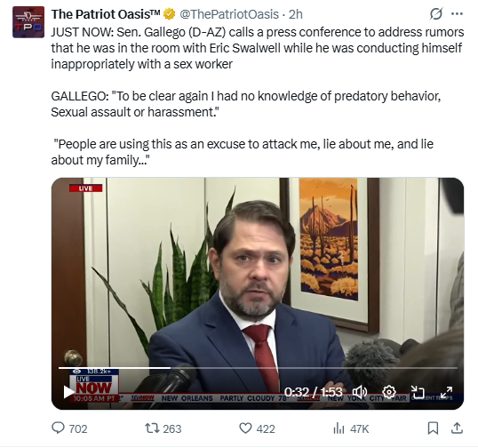This screenshot has height=448, width=478.
Task: Mute the video using the speaker icon
Action: coord(360,392)
